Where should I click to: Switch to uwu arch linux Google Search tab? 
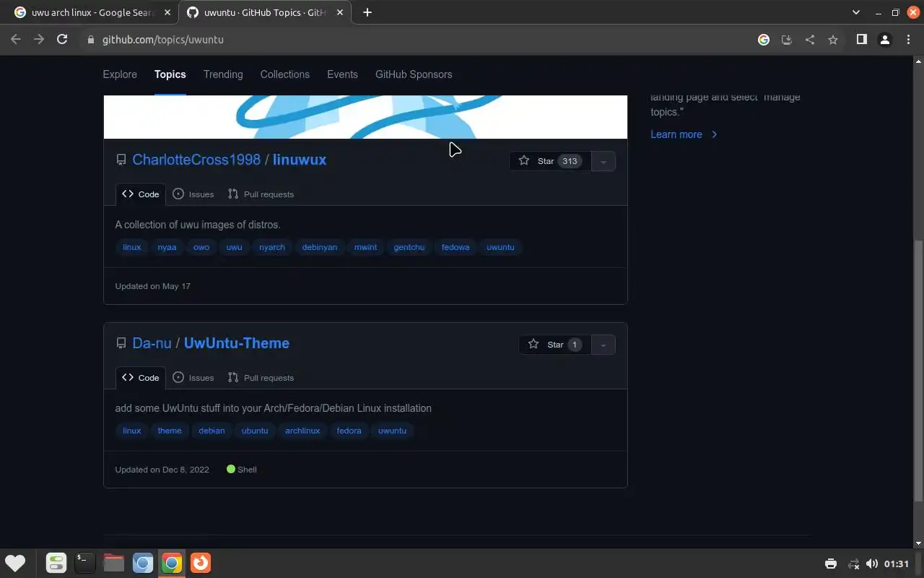click(x=92, y=12)
